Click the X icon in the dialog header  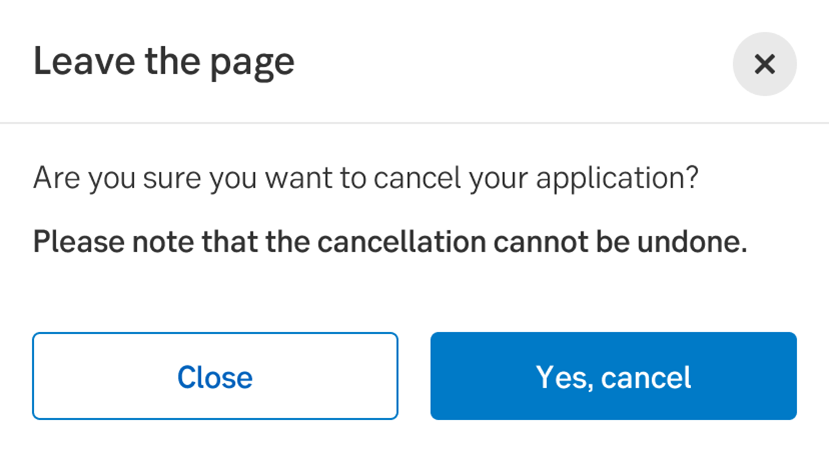[x=764, y=65]
